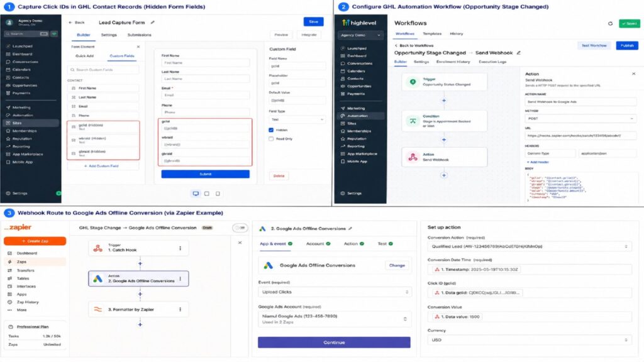The width and height of the screenshot is (644, 362).
Task: Click Add Header link in webhook action
Action: [x=538, y=162]
